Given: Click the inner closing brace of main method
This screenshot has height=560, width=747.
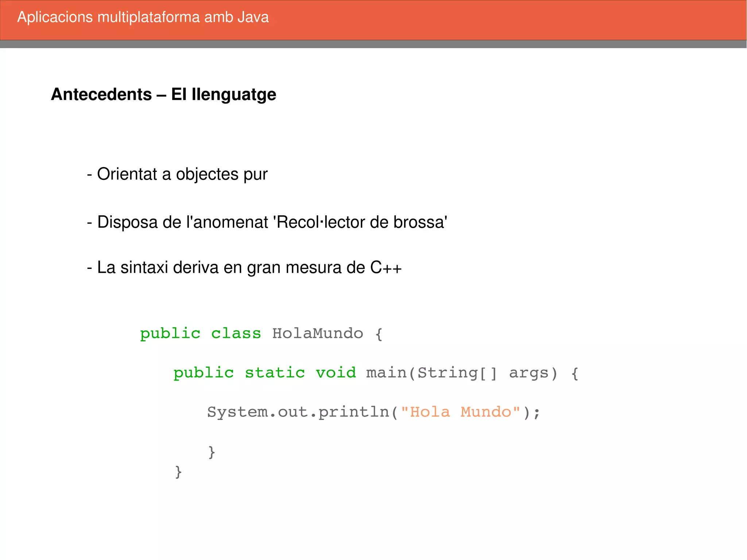Looking at the screenshot, I should [x=212, y=452].
